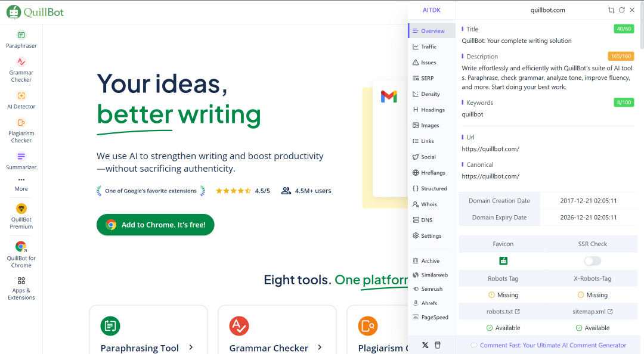This screenshot has width=644, height=354.
Task: Open the Grammar Checker card
Action: 277,330
